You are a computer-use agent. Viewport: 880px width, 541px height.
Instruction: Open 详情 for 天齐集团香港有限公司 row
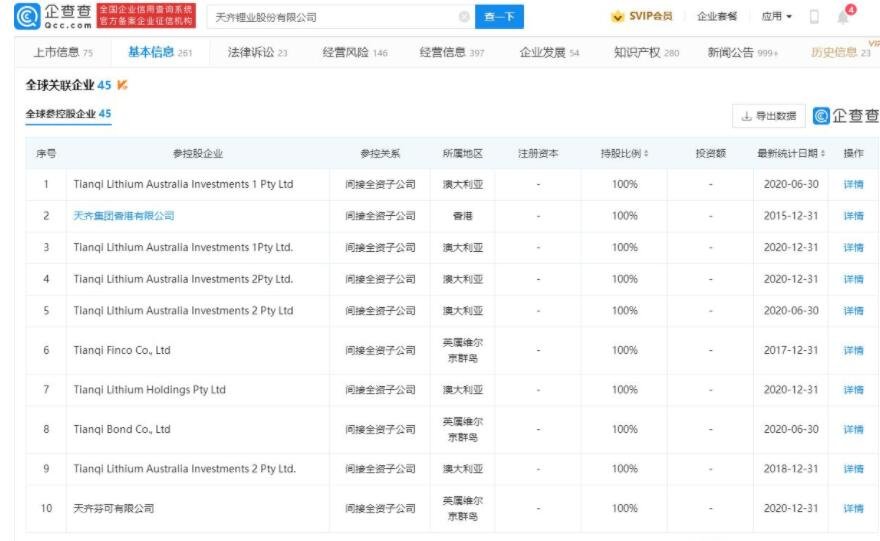pyautogui.click(x=853, y=216)
